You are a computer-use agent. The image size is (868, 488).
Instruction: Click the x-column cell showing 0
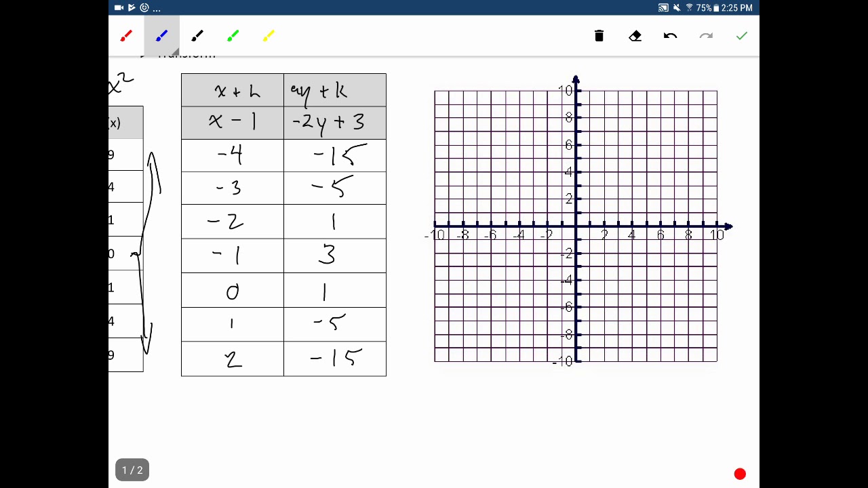pyautogui.click(x=233, y=290)
